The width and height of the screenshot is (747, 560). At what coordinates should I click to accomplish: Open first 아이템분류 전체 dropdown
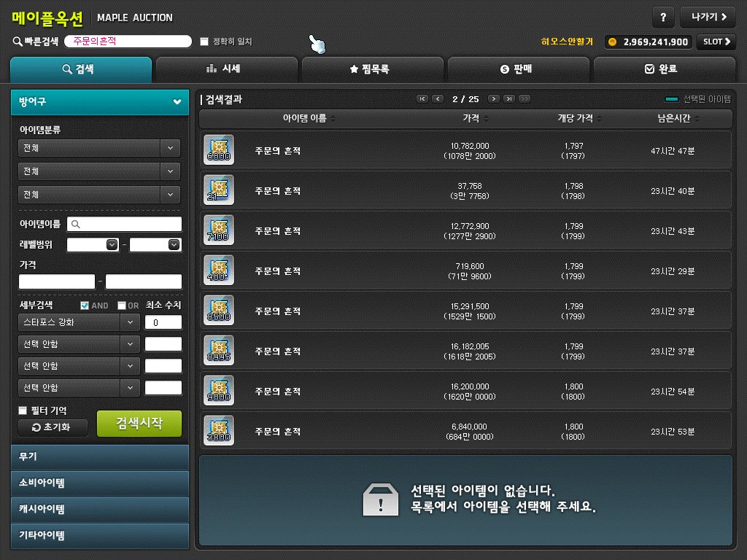coord(99,148)
